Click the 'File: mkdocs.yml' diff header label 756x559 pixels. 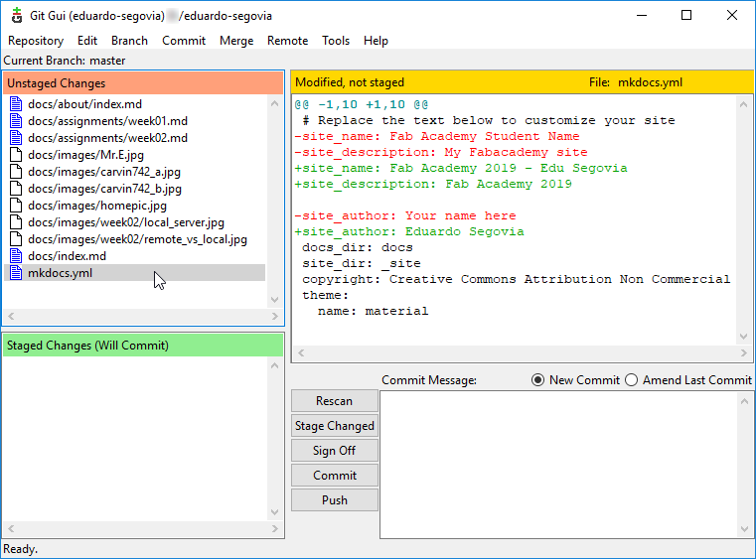(x=636, y=82)
